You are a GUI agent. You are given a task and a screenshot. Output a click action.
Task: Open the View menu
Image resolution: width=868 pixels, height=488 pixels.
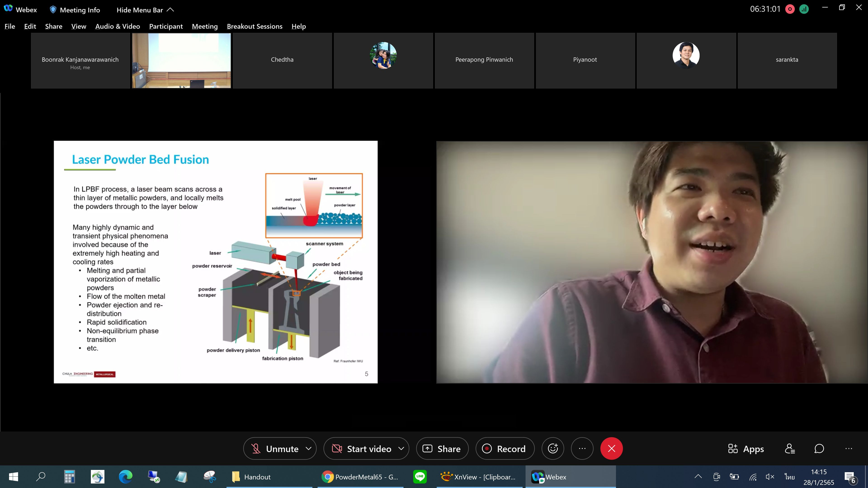(78, 26)
